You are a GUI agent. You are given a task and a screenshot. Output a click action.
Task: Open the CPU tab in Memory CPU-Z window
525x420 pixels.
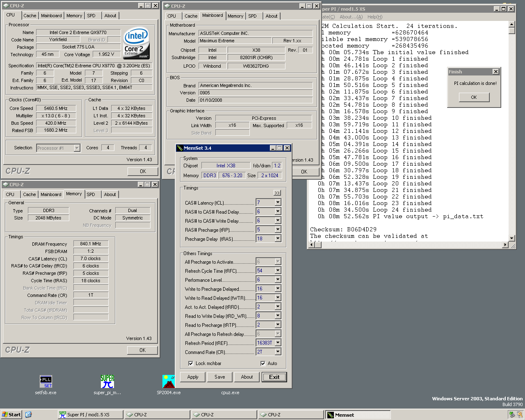pos(10,194)
